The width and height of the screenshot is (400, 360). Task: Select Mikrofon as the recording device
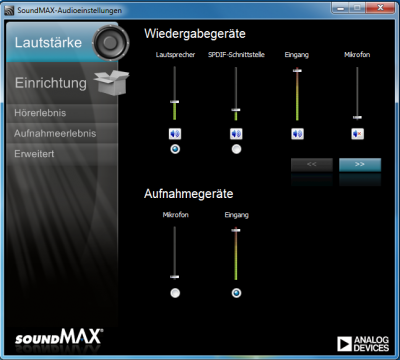175,293
